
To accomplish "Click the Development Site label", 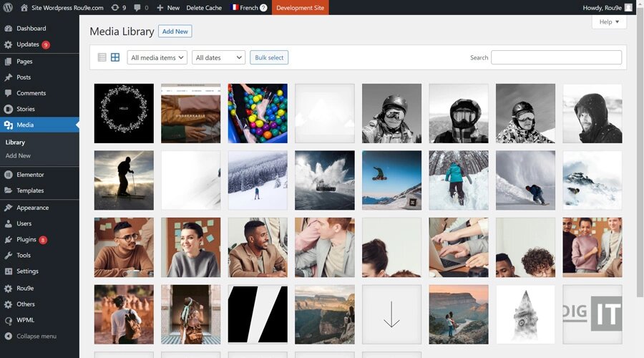I will tap(301, 7).
